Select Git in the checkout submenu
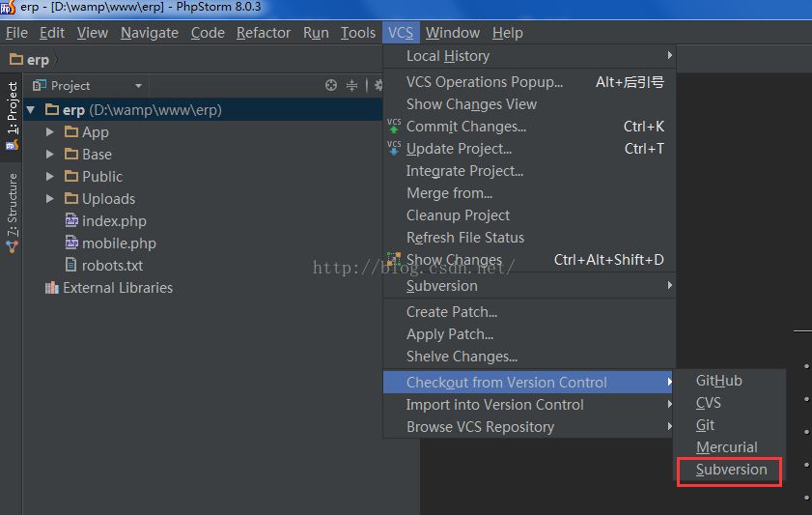This screenshot has height=515, width=812. (705, 425)
